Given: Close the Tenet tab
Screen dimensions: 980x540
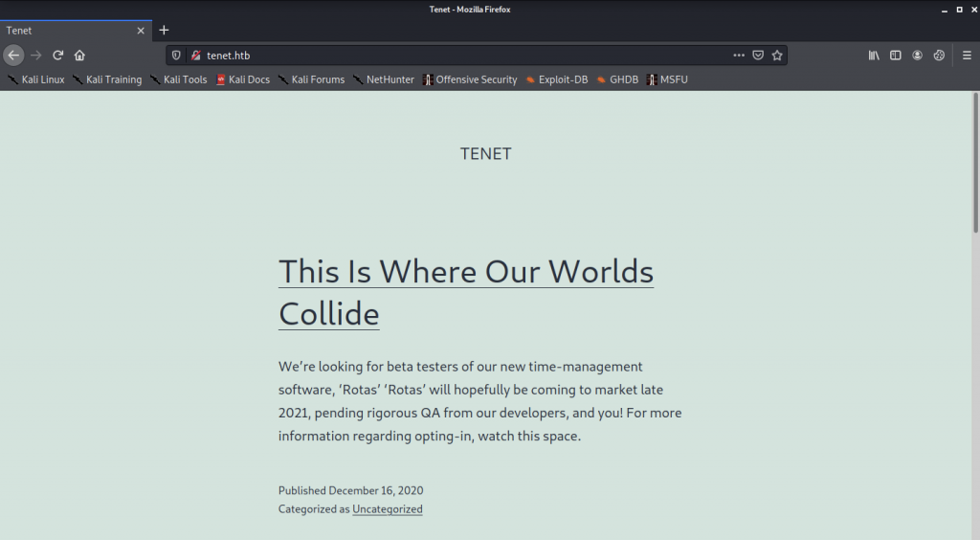Looking at the screenshot, I should [x=141, y=30].
